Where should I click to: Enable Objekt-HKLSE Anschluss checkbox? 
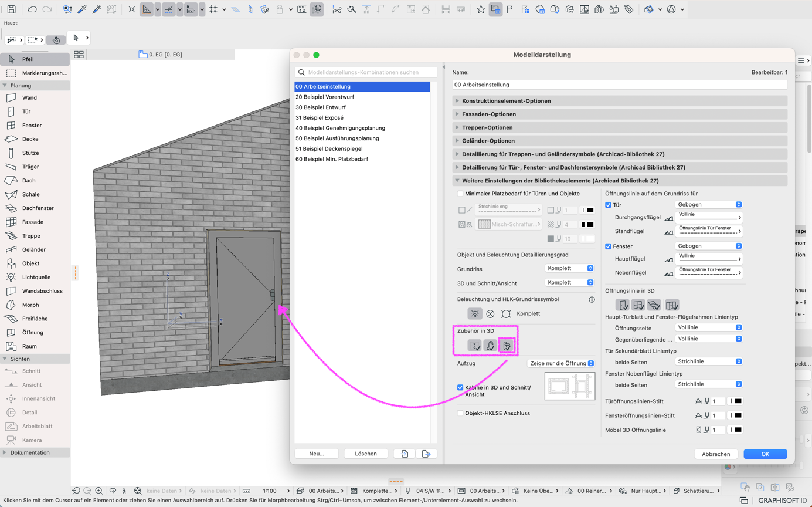tap(460, 413)
